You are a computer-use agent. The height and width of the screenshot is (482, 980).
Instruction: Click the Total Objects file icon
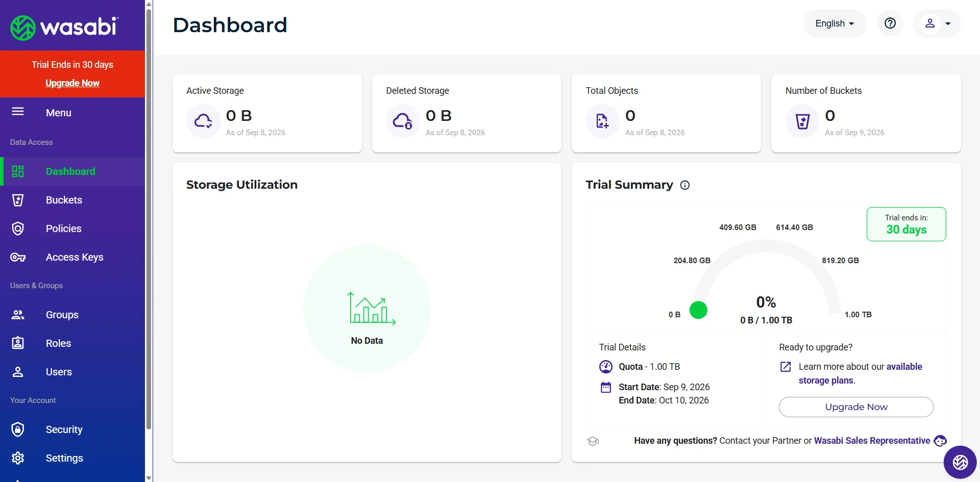coord(603,121)
